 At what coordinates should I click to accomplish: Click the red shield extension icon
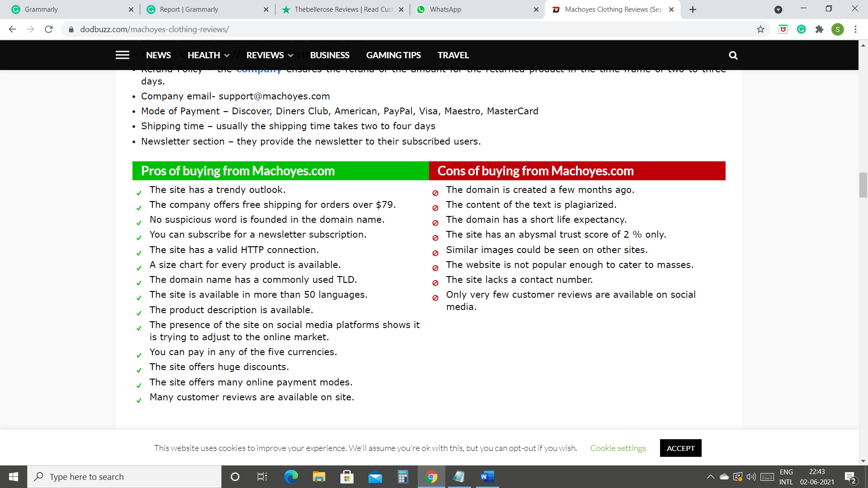point(783,29)
